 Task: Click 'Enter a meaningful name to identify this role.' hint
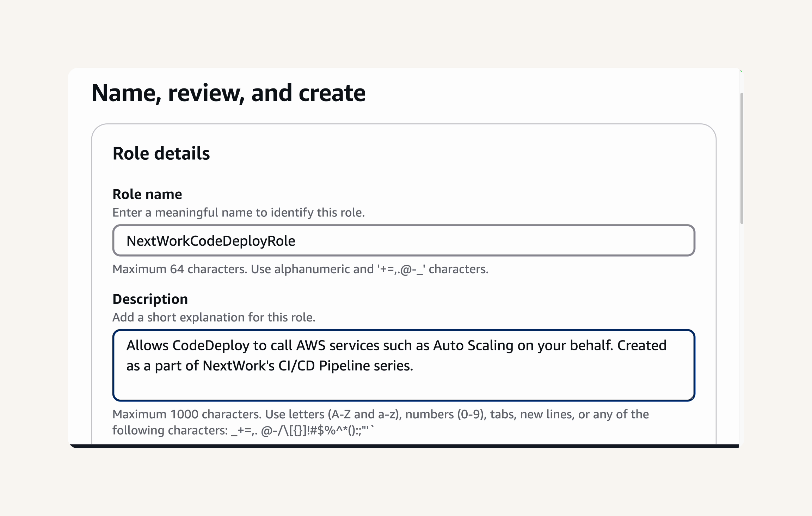click(x=239, y=213)
